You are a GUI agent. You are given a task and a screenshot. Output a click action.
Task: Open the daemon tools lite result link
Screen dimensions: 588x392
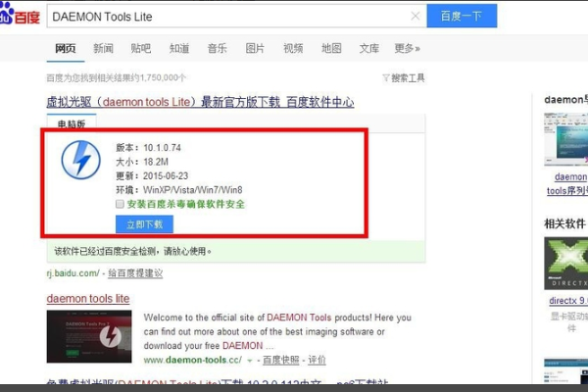88,299
